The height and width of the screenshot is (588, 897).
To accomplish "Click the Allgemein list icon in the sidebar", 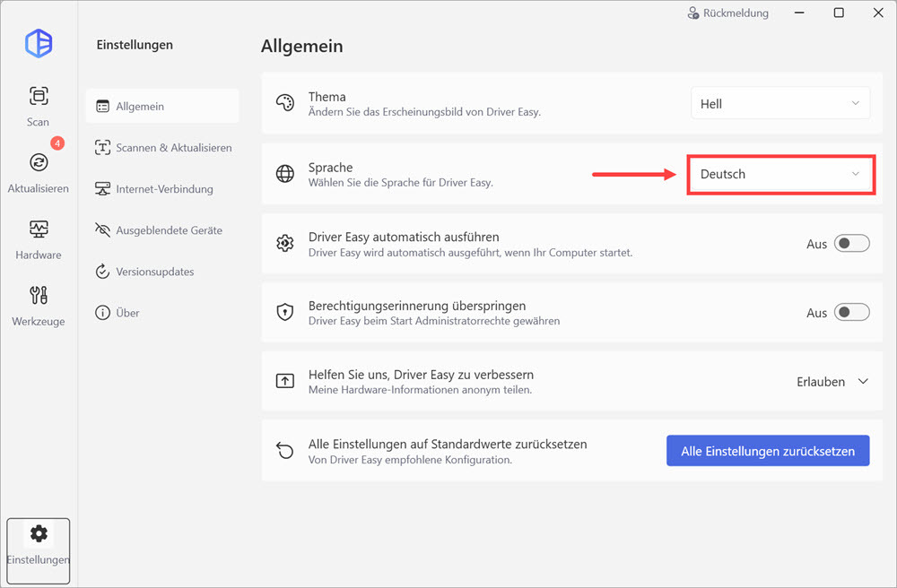I will point(102,107).
